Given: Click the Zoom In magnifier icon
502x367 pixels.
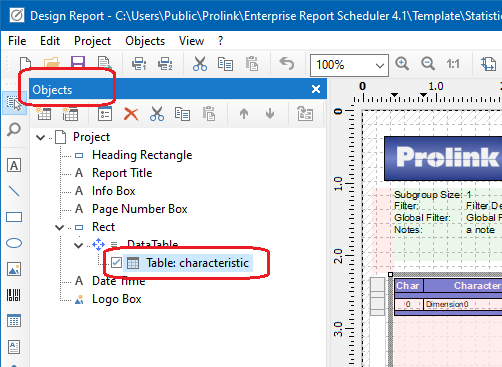Looking at the screenshot, I should tap(402, 63).
